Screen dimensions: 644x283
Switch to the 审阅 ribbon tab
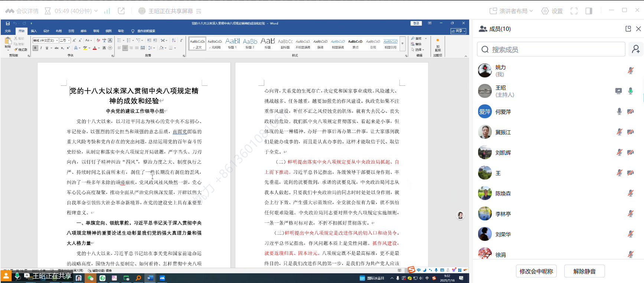(x=96, y=31)
